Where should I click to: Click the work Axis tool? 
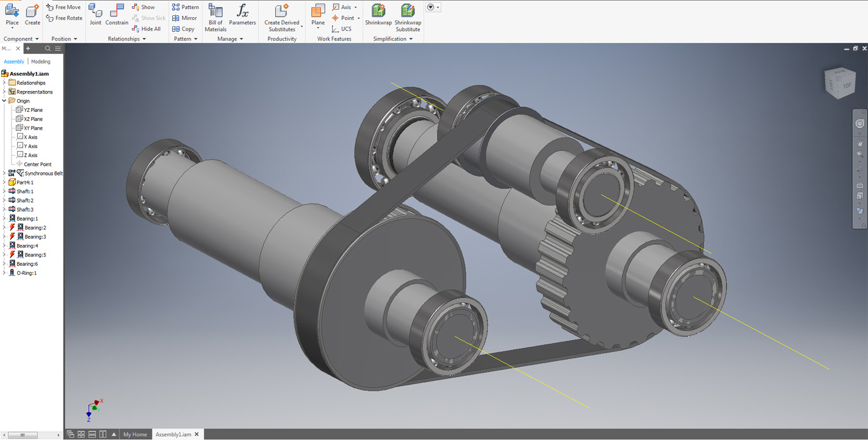point(342,7)
